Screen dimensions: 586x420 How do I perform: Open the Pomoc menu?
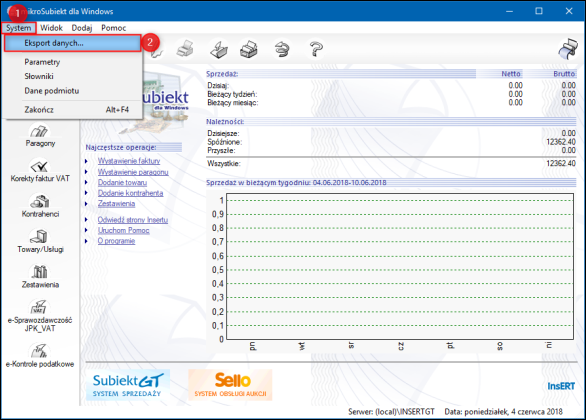click(x=114, y=28)
